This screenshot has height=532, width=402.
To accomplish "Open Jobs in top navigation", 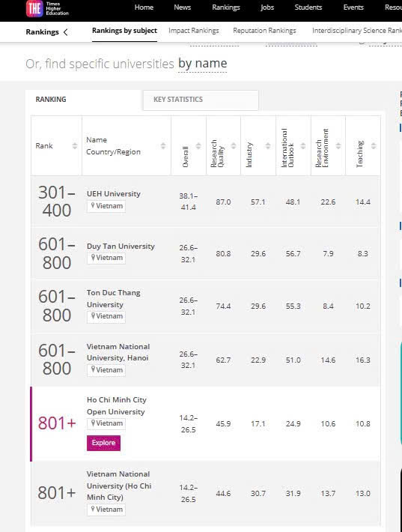I will pos(267,7).
